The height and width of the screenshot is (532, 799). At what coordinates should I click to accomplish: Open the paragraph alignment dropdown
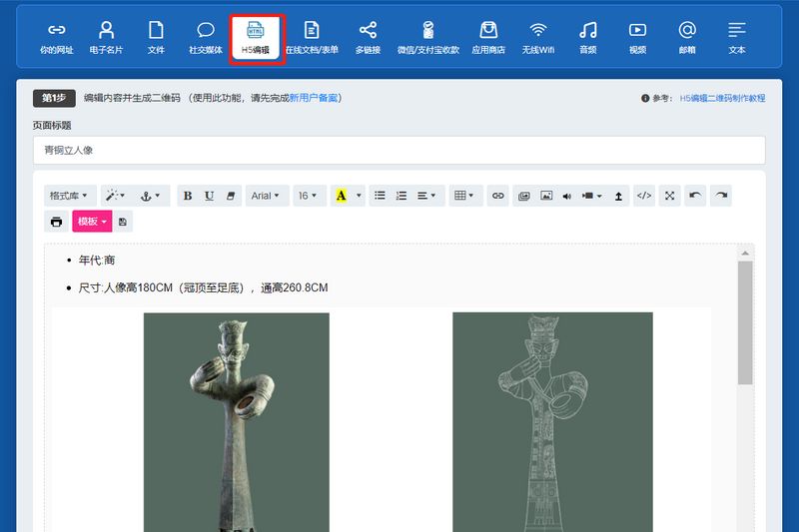click(x=426, y=196)
